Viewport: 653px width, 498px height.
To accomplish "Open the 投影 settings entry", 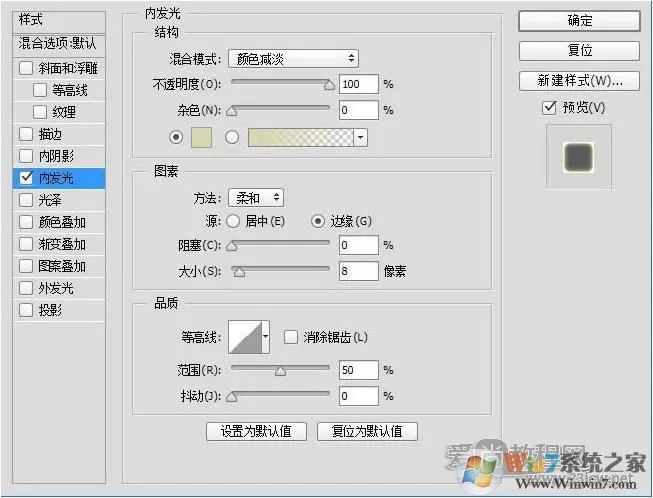I will (50, 310).
